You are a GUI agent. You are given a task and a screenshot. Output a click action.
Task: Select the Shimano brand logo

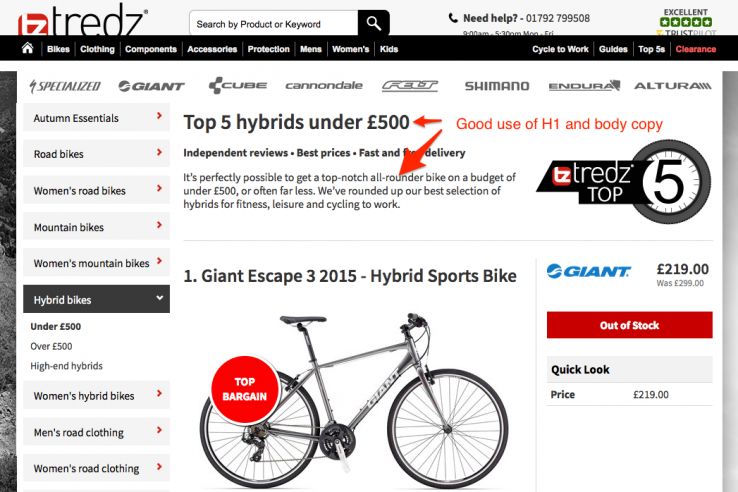coord(497,86)
